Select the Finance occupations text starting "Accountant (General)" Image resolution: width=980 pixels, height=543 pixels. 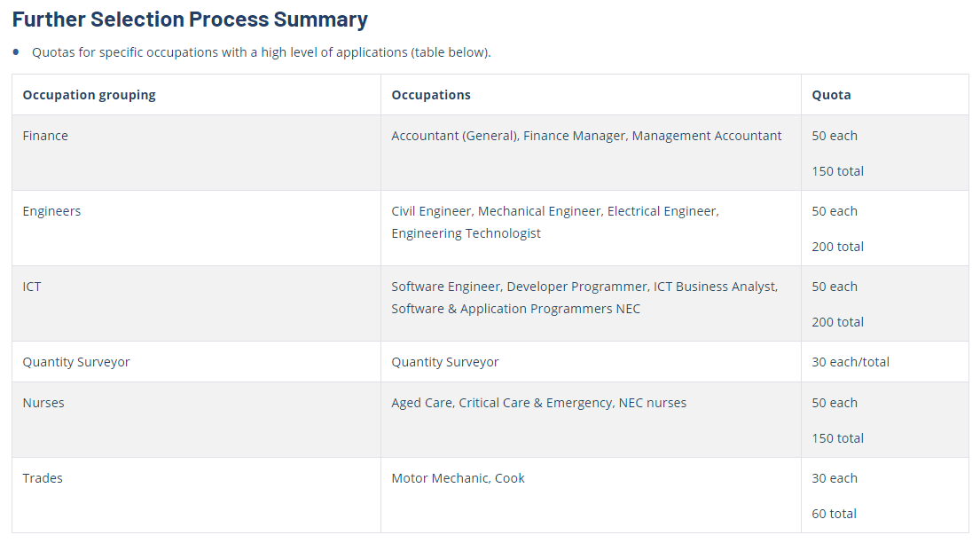[x=586, y=136]
